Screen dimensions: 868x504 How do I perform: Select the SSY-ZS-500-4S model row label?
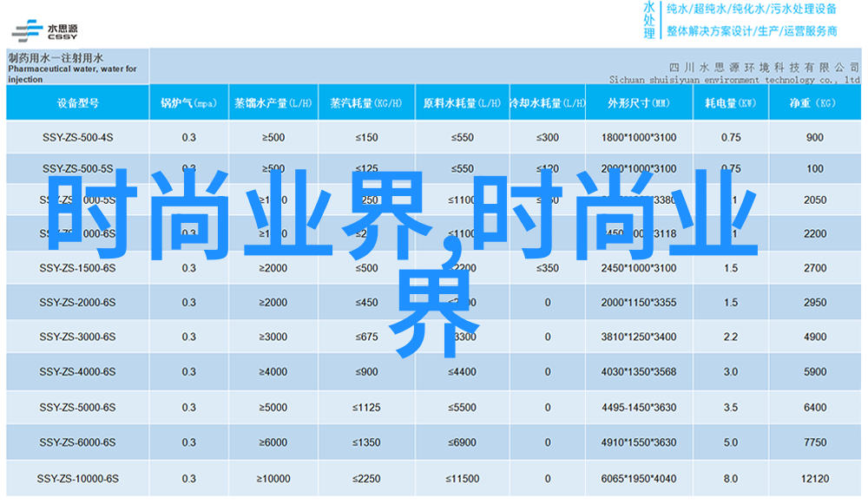77,137
